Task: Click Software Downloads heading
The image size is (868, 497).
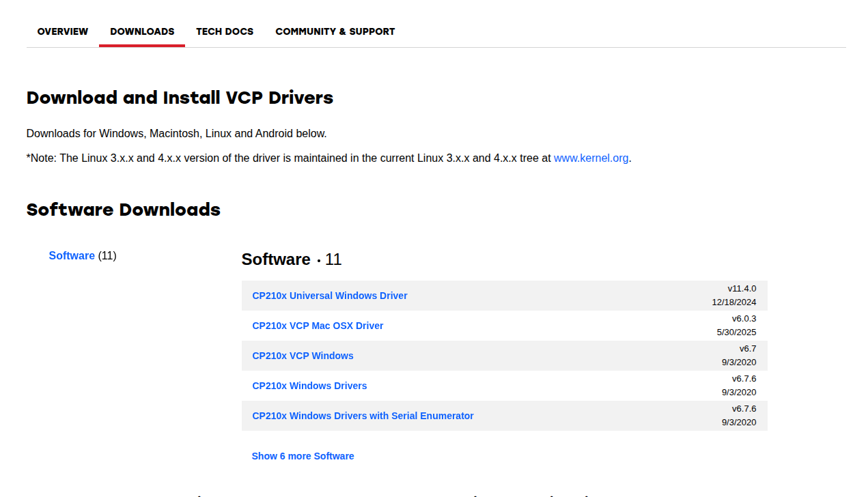Action: [124, 210]
